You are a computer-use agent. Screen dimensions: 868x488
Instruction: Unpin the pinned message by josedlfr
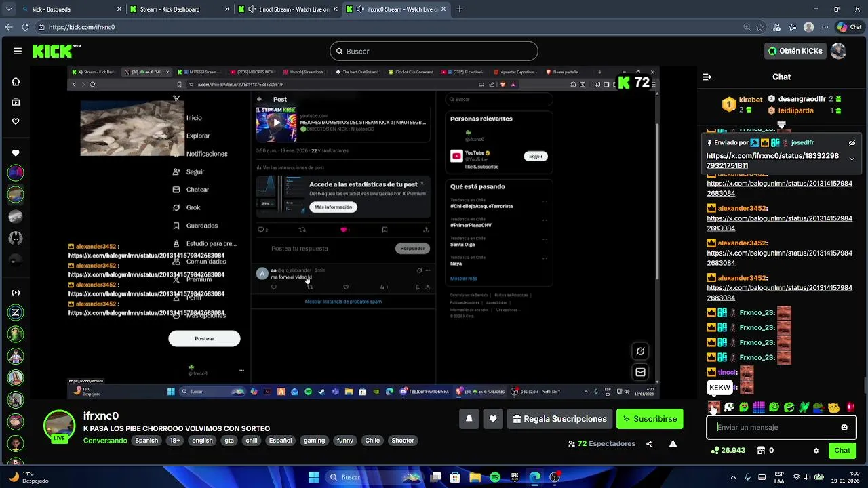(852, 143)
